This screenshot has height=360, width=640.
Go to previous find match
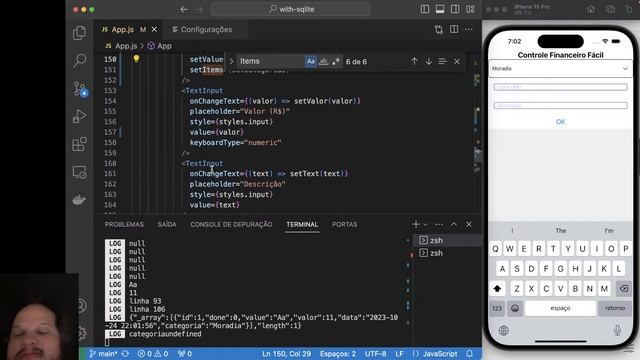414,61
